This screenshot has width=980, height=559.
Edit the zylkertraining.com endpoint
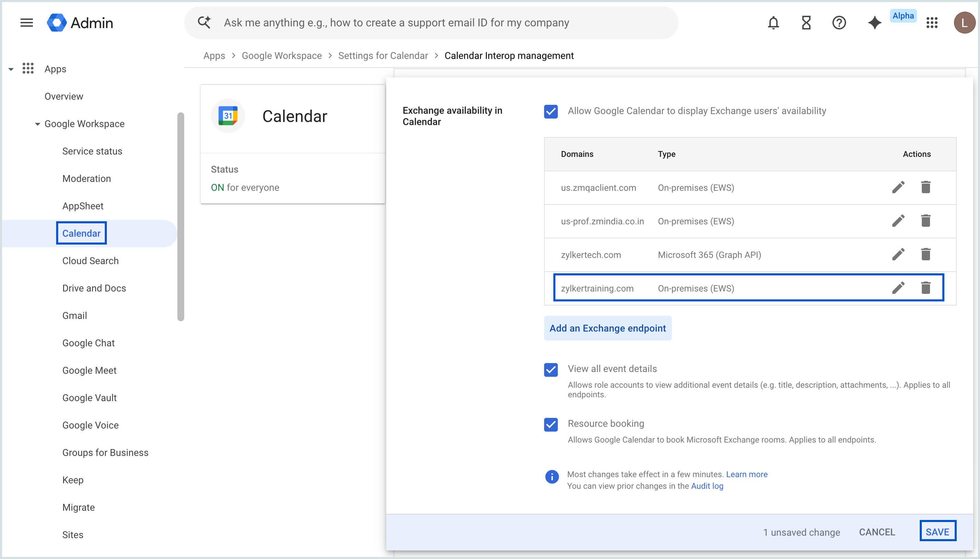[898, 288]
